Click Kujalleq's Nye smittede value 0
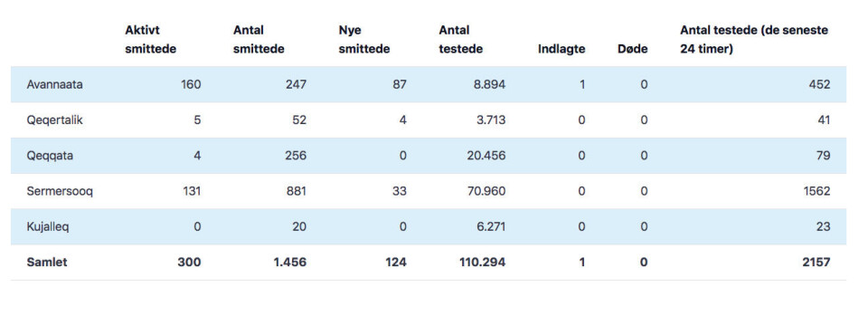 403,226
